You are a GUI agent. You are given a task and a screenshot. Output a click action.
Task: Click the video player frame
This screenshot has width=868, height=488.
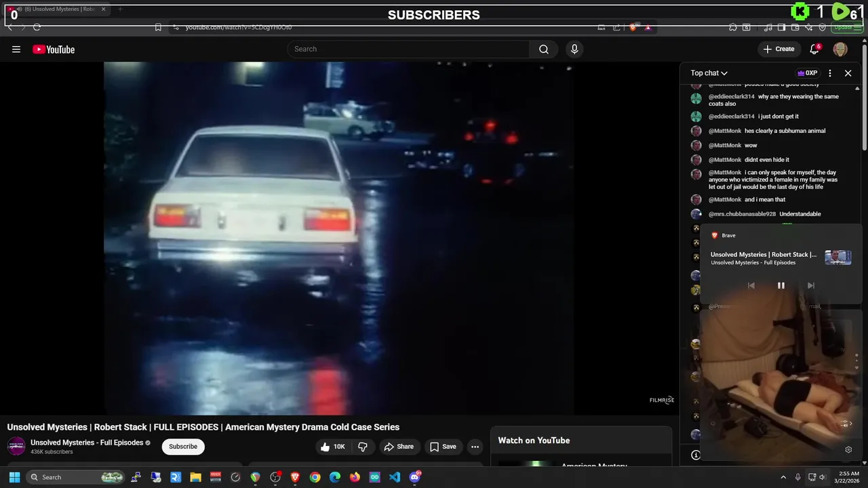[x=339, y=237]
